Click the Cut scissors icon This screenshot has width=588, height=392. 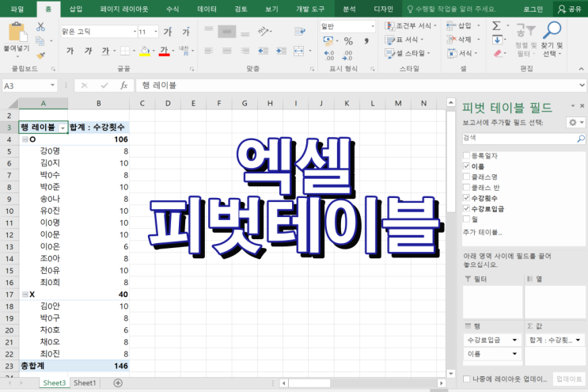[40, 27]
